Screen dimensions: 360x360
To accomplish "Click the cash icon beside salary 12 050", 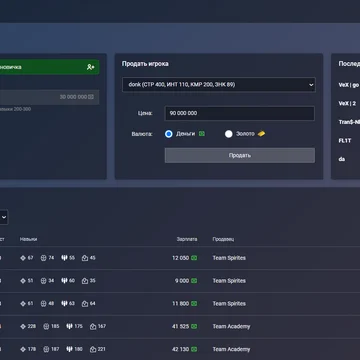I will [x=194, y=258].
